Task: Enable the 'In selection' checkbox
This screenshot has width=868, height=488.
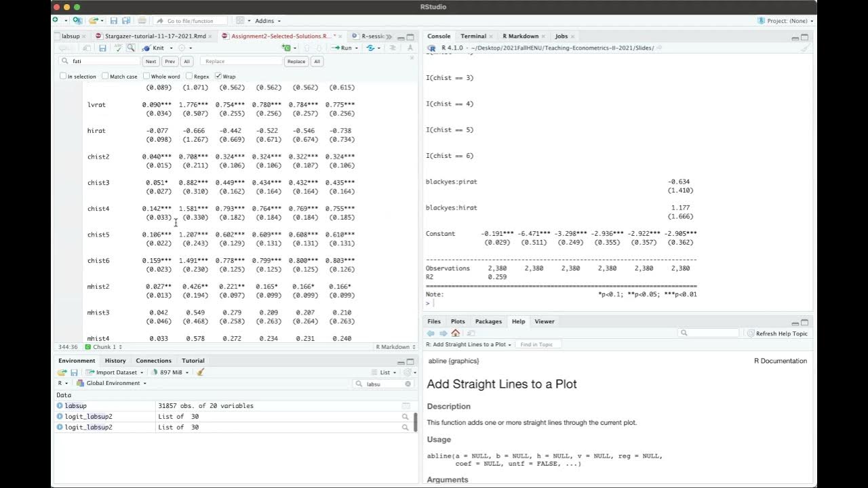Action: click(63, 76)
